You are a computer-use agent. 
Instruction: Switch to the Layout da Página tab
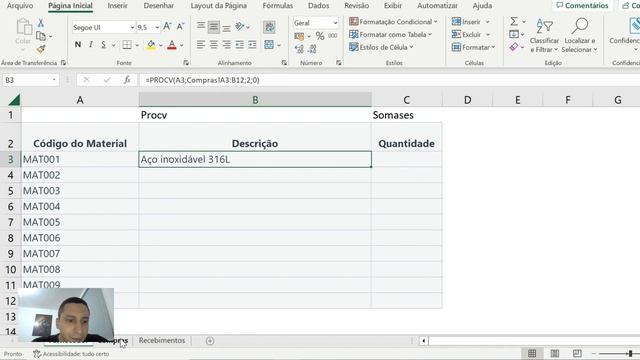(x=218, y=6)
